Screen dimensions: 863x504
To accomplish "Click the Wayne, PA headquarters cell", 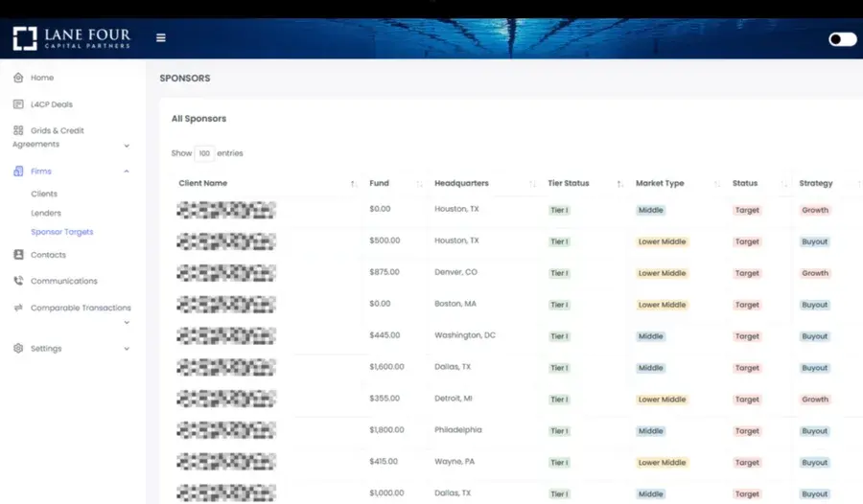I will coord(455,462).
